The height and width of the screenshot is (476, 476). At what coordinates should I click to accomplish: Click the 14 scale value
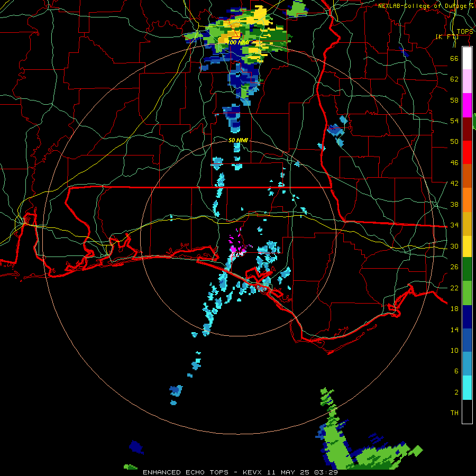(x=454, y=329)
